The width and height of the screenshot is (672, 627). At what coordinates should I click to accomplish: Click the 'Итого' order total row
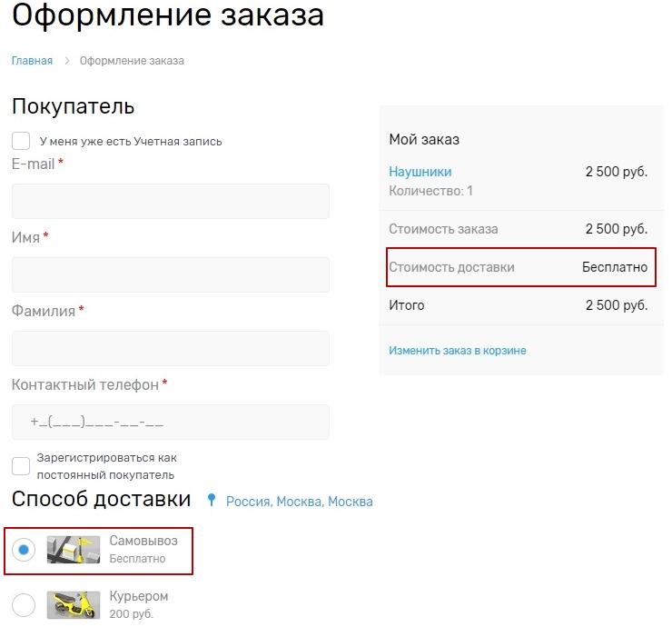click(519, 305)
